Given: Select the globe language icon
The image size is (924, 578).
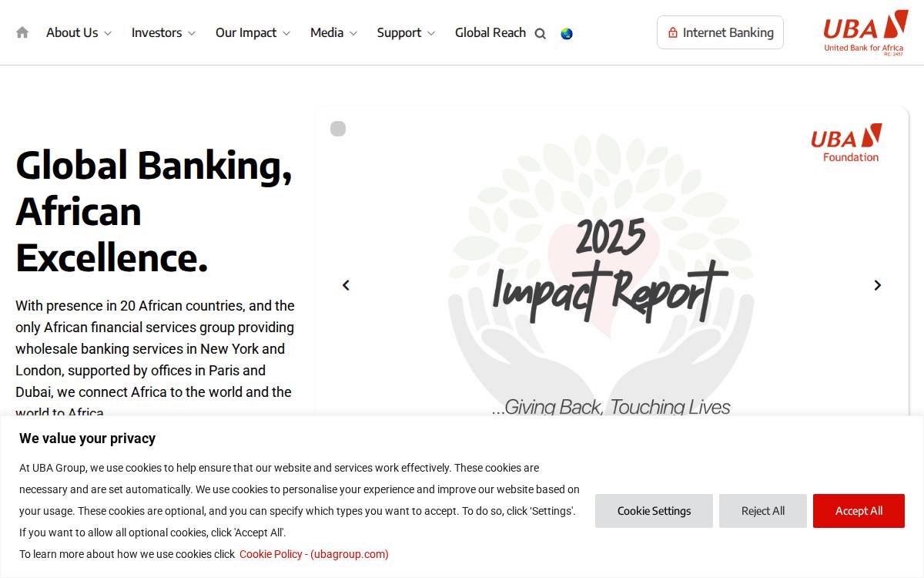Looking at the screenshot, I should click(x=567, y=33).
